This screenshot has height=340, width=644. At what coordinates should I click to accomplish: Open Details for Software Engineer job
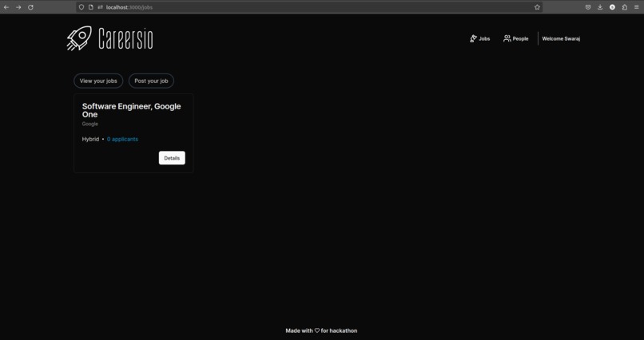pyautogui.click(x=172, y=158)
